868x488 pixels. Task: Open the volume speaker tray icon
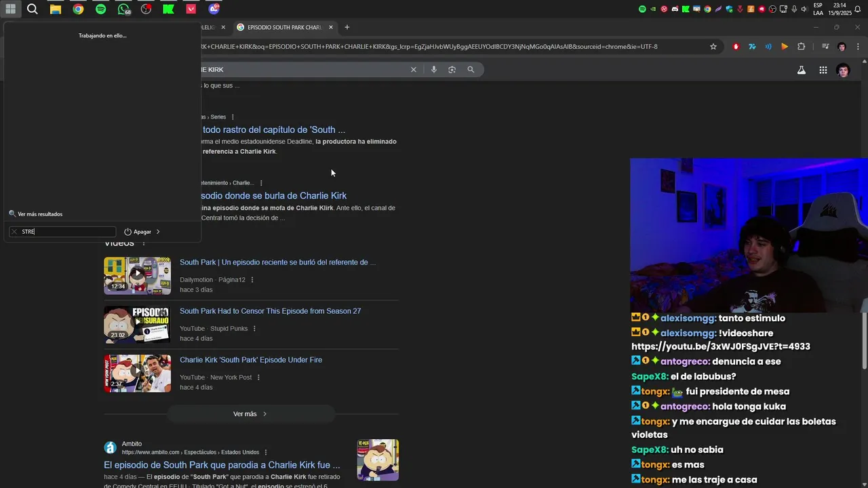click(x=804, y=9)
